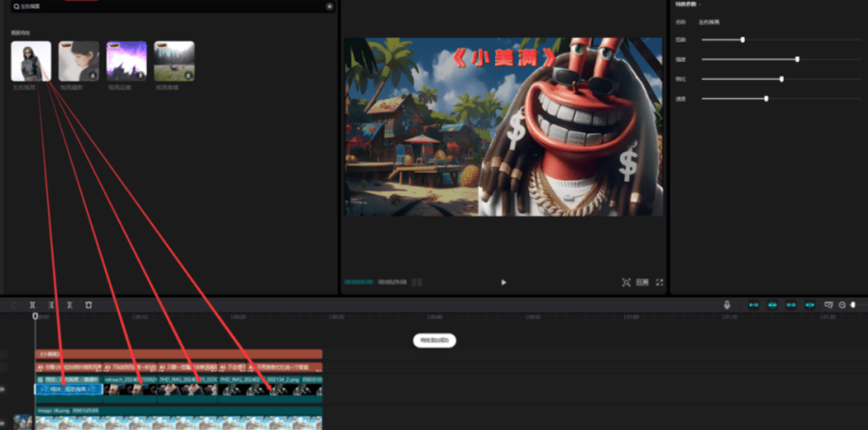Set the fourth effect parameter slider

pos(766,98)
